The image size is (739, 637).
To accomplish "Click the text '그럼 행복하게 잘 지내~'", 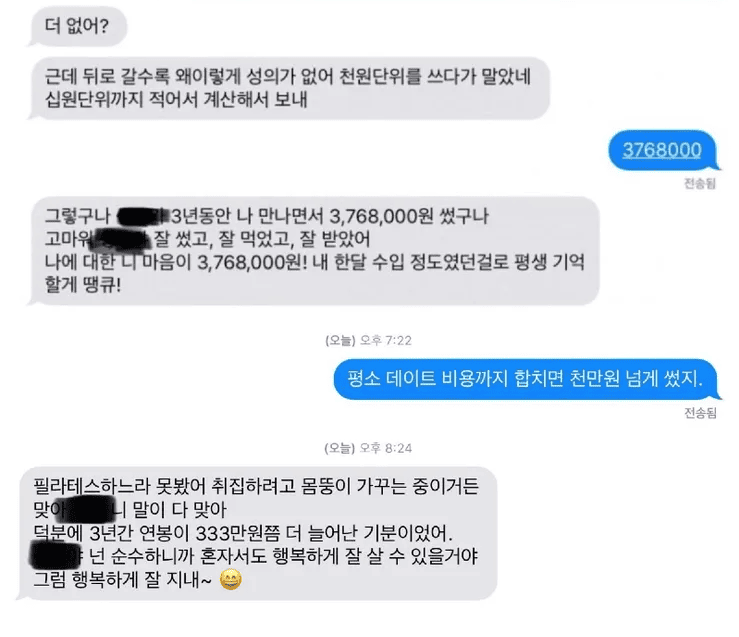I will tap(123, 580).
